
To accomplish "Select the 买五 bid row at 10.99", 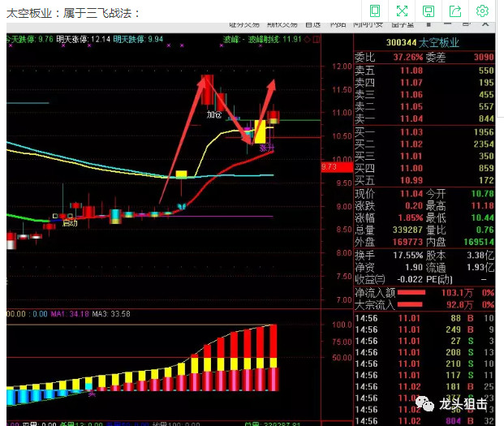I will point(424,180).
